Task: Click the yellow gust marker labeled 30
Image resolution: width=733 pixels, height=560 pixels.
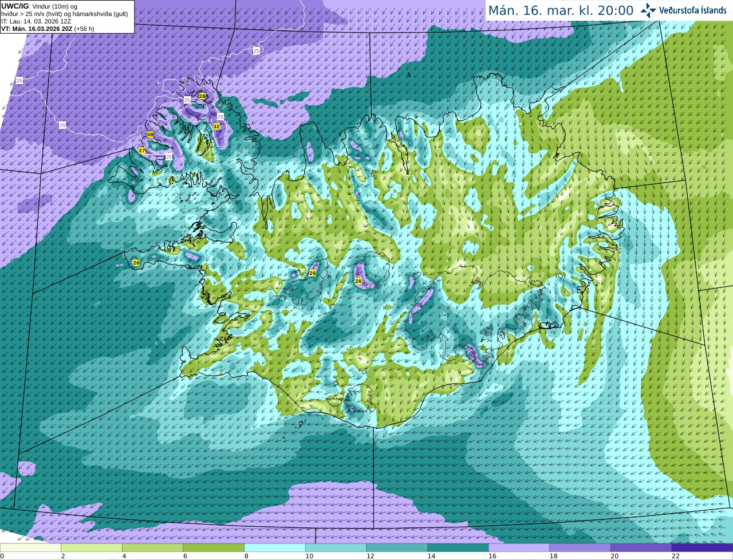Action: click(150, 135)
